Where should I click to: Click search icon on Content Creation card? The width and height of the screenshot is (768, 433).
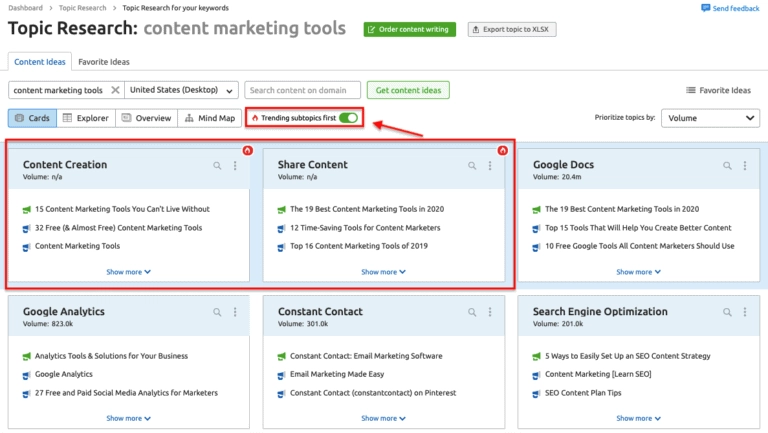pos(217,166)
